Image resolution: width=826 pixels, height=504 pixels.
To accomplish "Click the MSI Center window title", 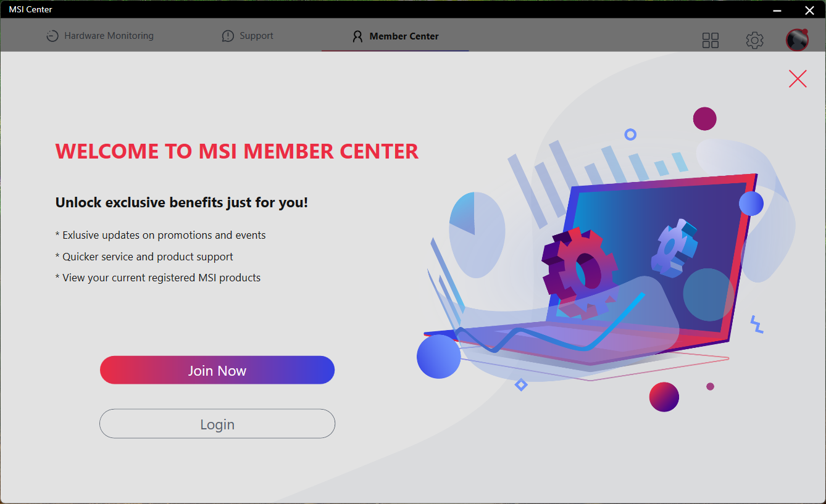I will (x=31, y=9).
